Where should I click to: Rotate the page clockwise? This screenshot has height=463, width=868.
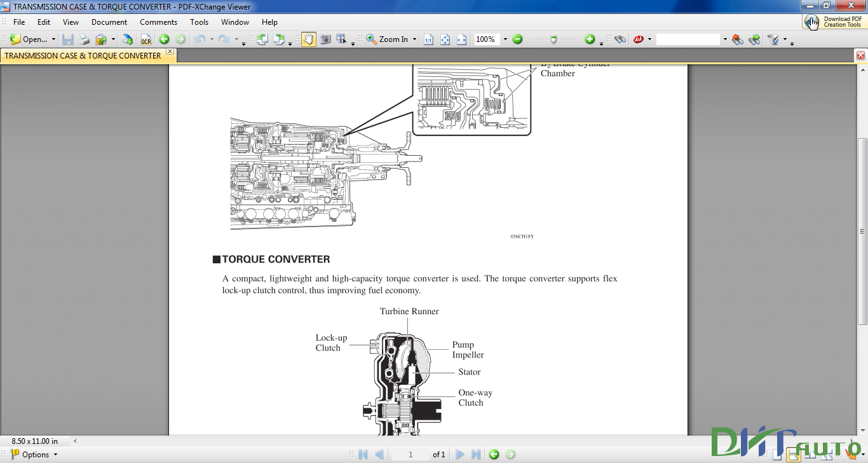279,39
